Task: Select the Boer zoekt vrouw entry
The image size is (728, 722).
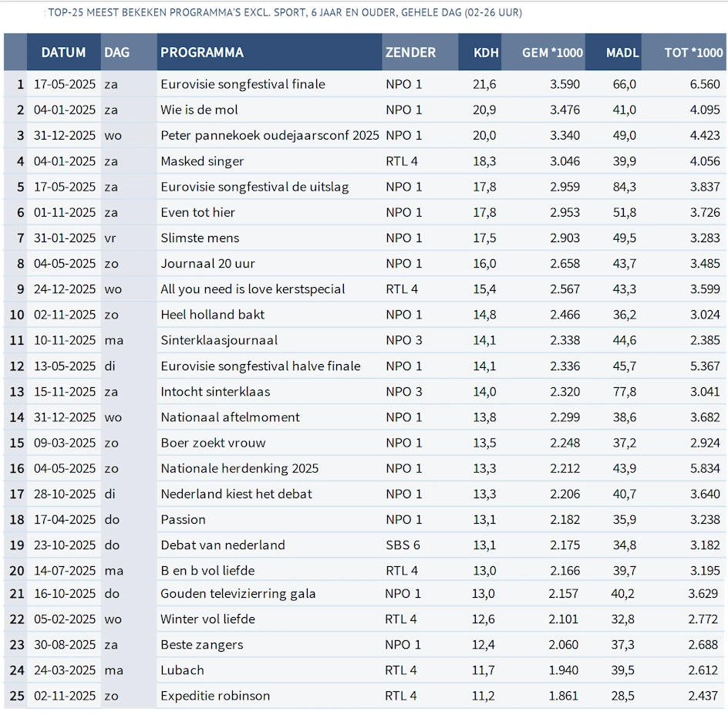Action: [x=213, y=443]
